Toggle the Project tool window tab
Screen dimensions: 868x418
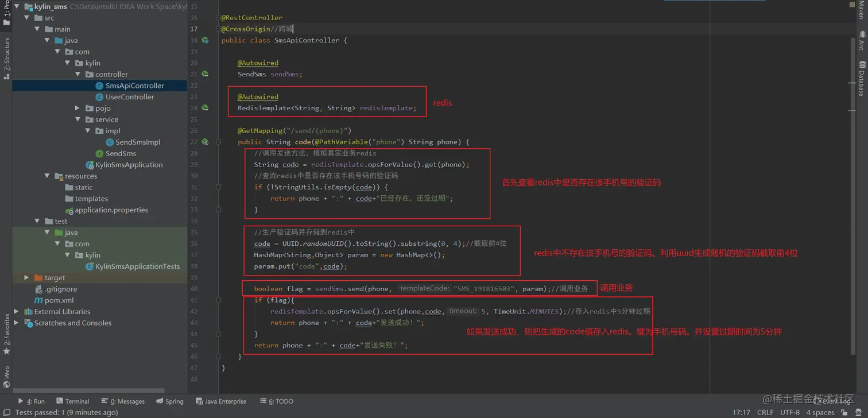[6, 14]
